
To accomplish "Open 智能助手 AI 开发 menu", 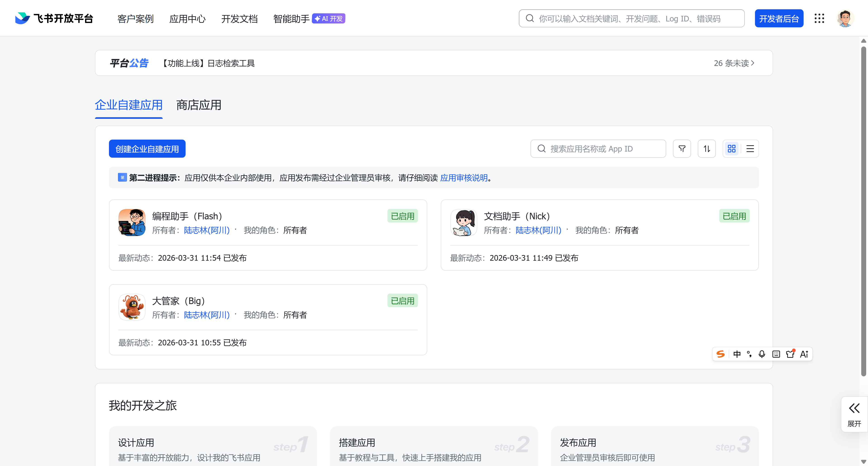I will (309, 19).
